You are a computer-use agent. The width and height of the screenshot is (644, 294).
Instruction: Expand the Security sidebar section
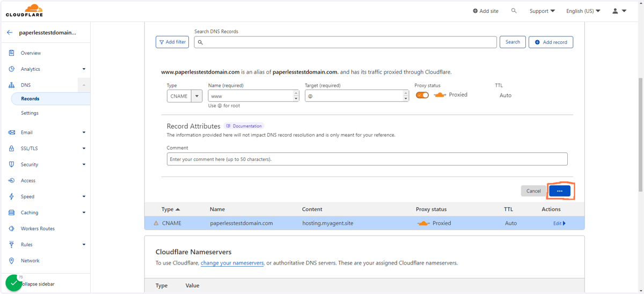coord(84,165)
